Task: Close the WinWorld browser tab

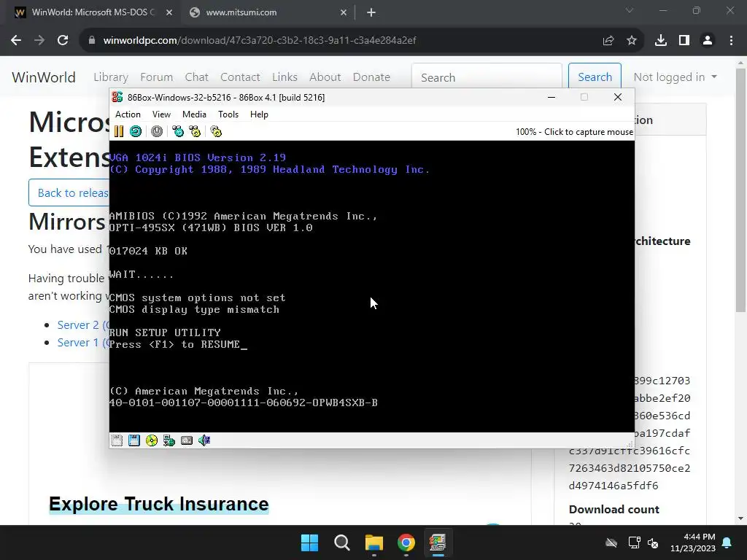Action: click(169, 12)
